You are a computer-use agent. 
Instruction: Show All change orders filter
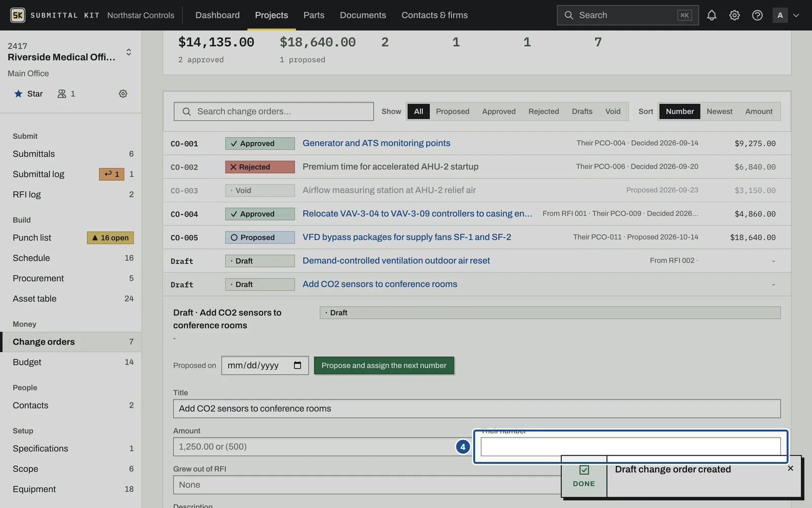[418, 111]
